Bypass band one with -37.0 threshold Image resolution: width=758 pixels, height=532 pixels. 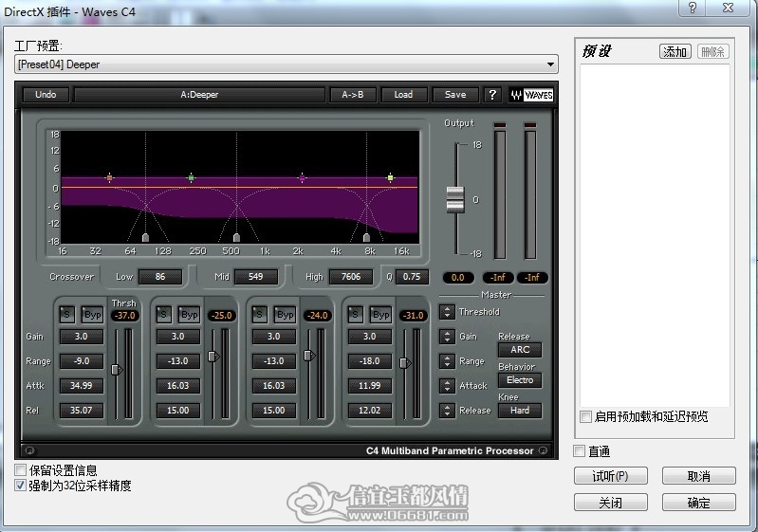(92, 315)
